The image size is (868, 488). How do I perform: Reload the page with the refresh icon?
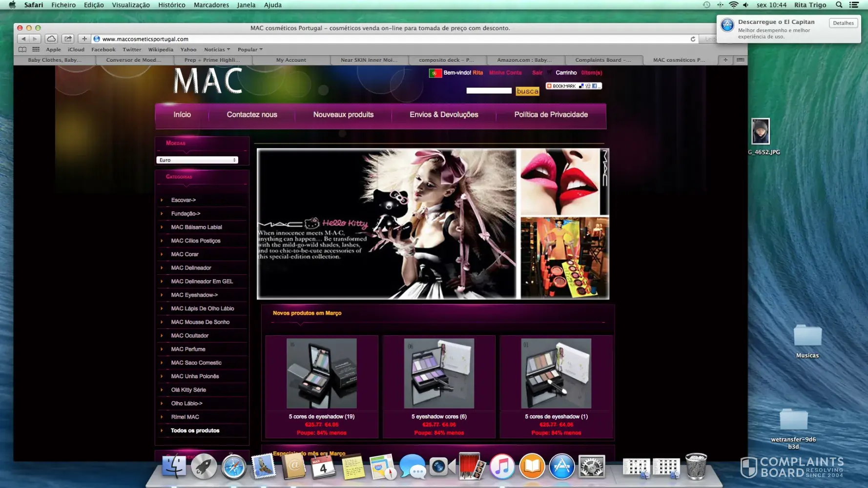pyautogui.click(x=692, y=39)
